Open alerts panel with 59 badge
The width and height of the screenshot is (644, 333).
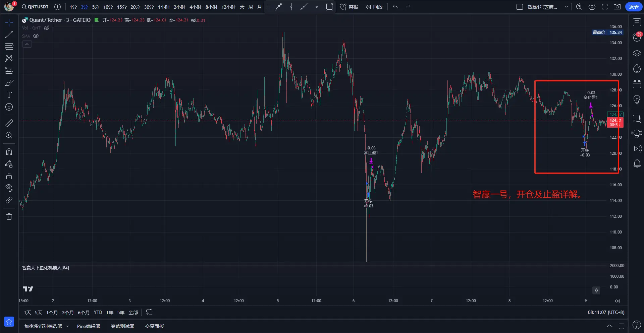click(x=637, y=37)
